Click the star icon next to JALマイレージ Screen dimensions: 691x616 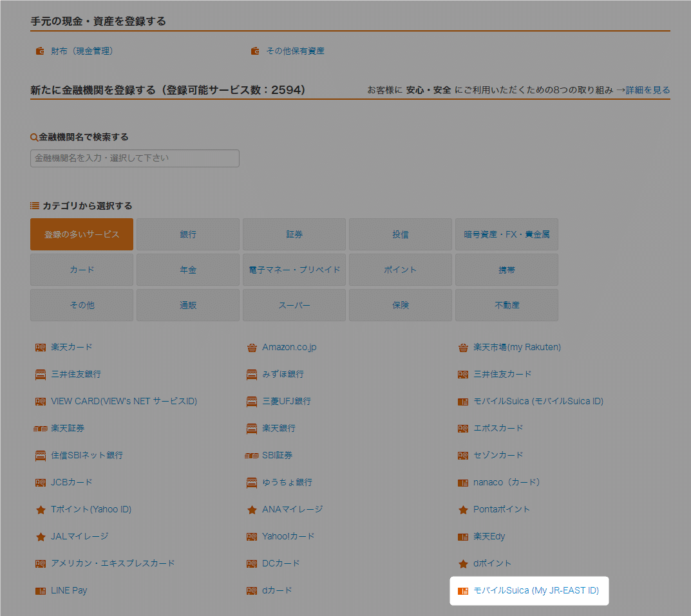coord(41,537)
